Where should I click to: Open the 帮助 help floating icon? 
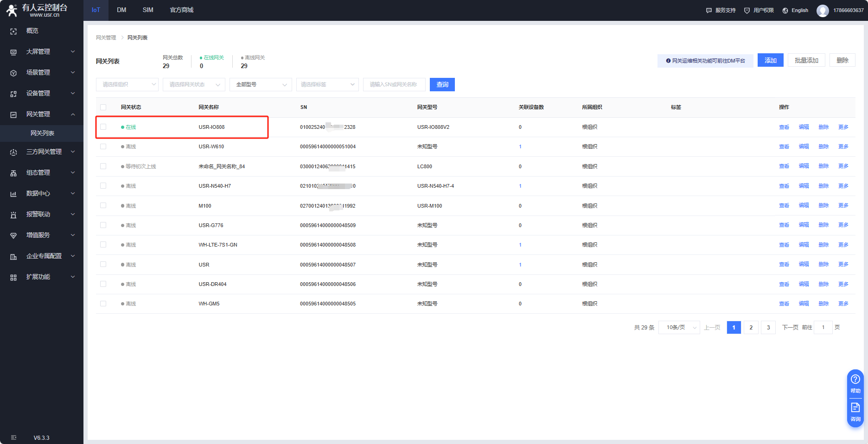[x=855, y=379]
